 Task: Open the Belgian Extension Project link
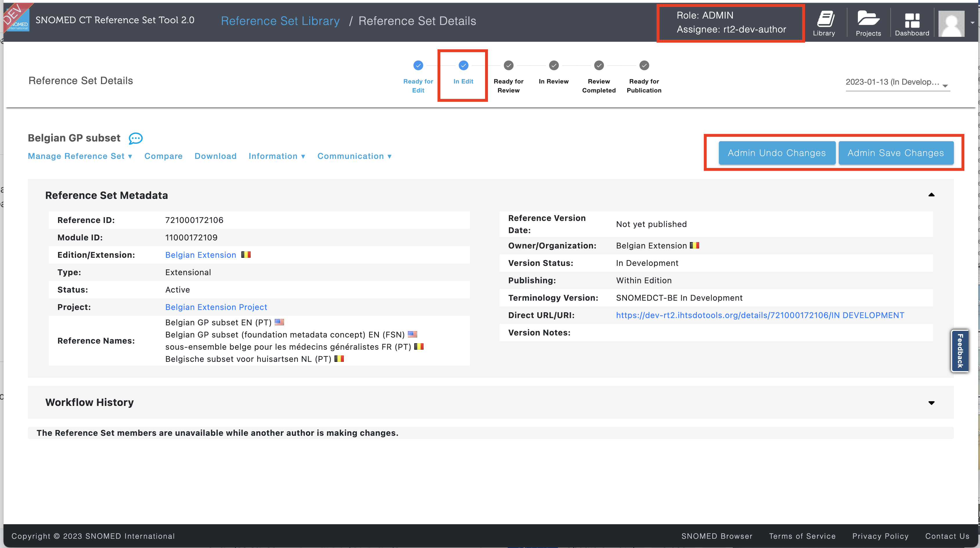[x=216, y=307]
